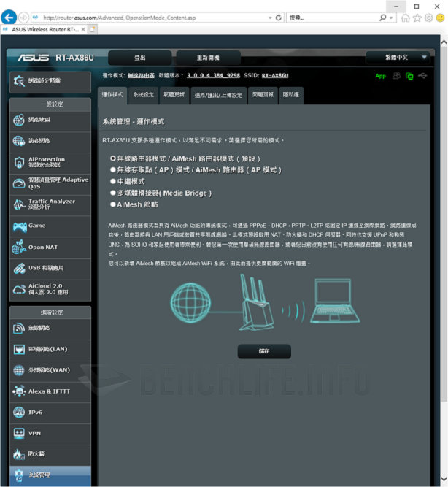Select 多媒體橋接器 (Media Bridge) radio
This screenshot has width=448, height=487.
113,193
